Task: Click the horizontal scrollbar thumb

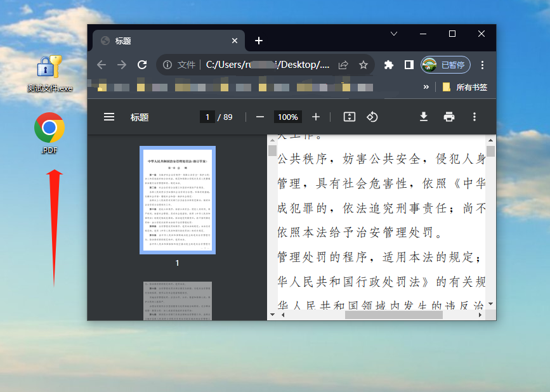Action: point(394,315)
